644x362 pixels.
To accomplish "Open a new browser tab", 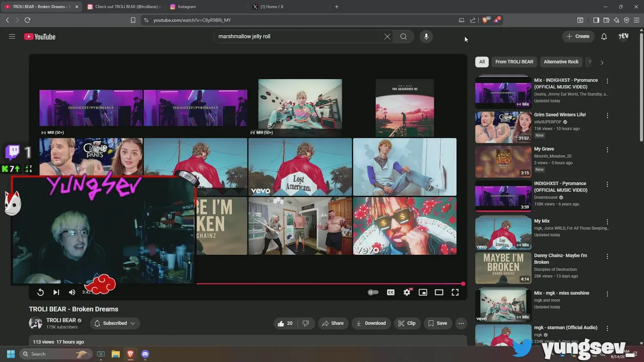I will (337, 7).
